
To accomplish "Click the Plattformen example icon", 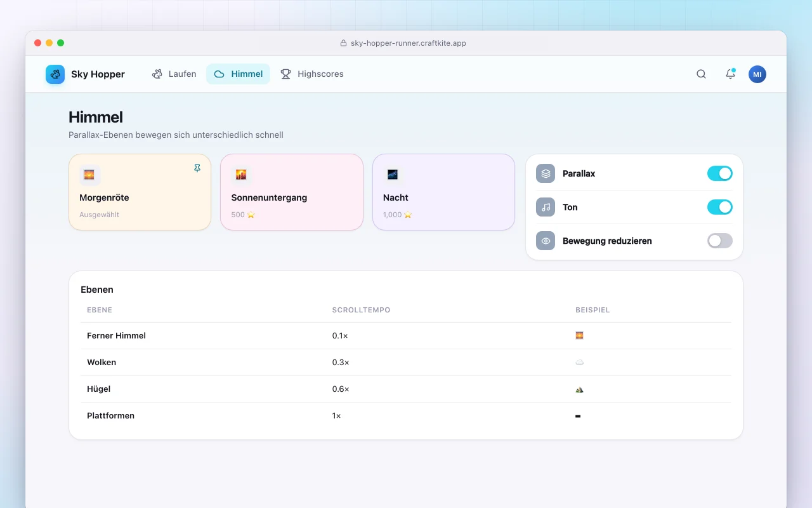I will 578,416.
